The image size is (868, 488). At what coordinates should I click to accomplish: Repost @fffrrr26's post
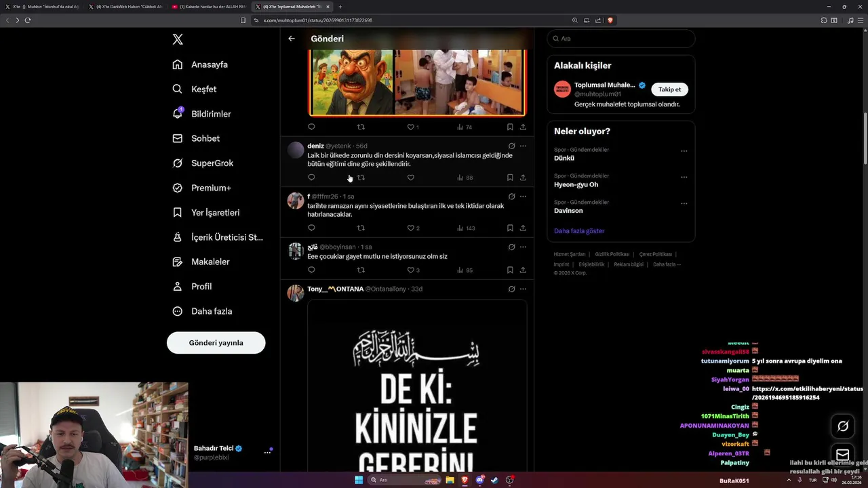[361, 228]
